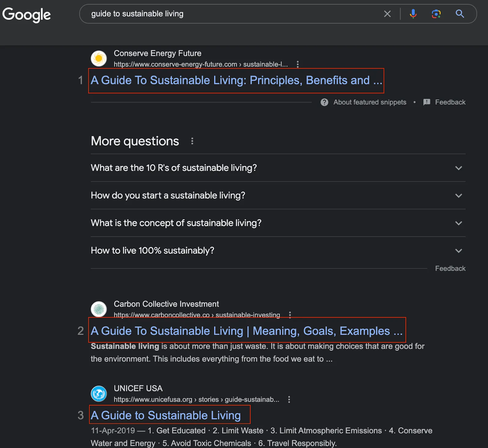Click the Carbon Collective Investment site name

[166, 304]
